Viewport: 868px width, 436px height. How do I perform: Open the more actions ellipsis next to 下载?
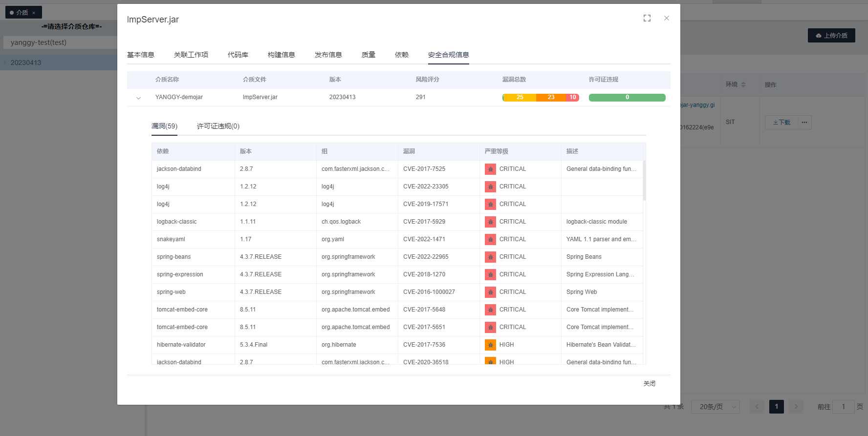tap(804, 123)
